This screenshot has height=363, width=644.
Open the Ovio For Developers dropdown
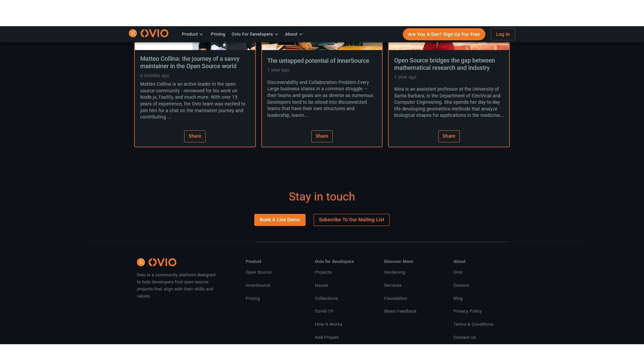tap(255, 34)
